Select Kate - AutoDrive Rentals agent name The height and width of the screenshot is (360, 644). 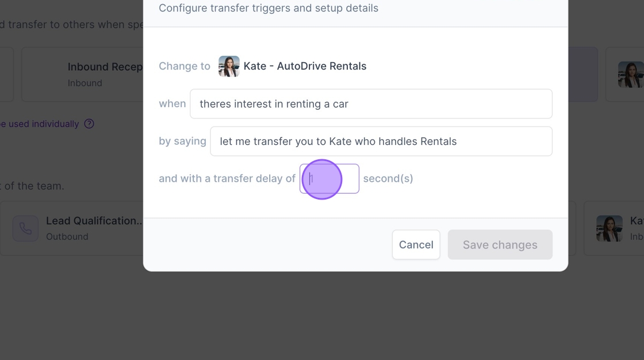tap(305, 66)
